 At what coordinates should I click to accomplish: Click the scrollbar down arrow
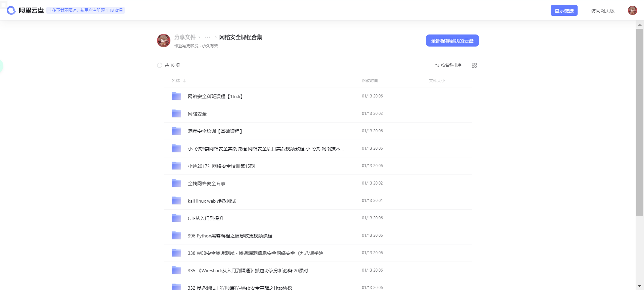[640, 286]
